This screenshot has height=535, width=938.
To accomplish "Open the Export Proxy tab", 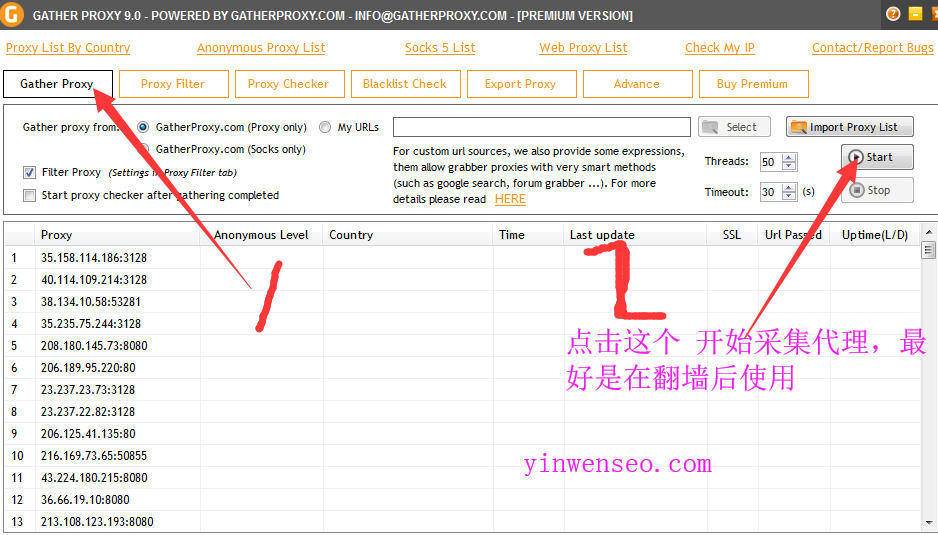I will coord(522,84).
